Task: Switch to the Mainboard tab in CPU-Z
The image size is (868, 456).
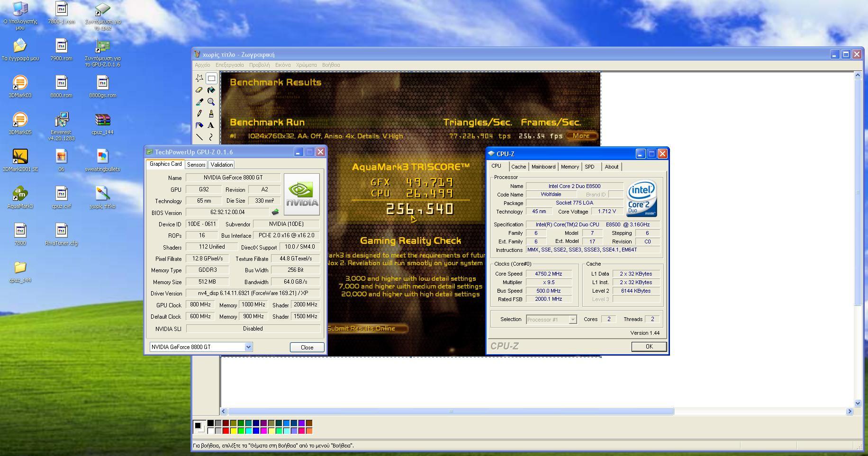Action: tap(543, 167)
